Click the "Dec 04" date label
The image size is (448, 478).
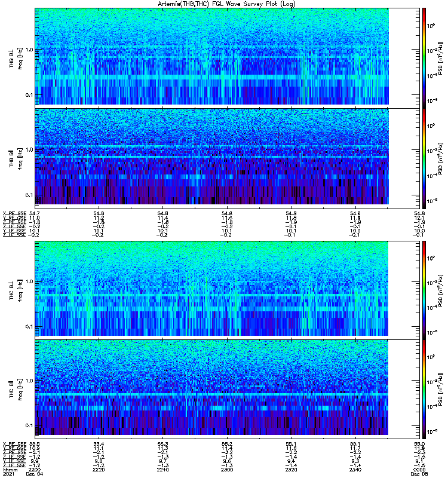click(x=35, y=474)
